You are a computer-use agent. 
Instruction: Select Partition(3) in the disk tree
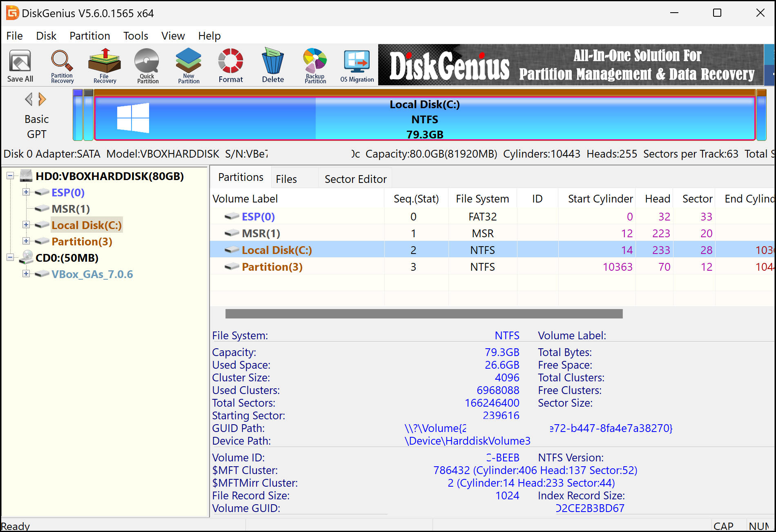pos(82,241)
